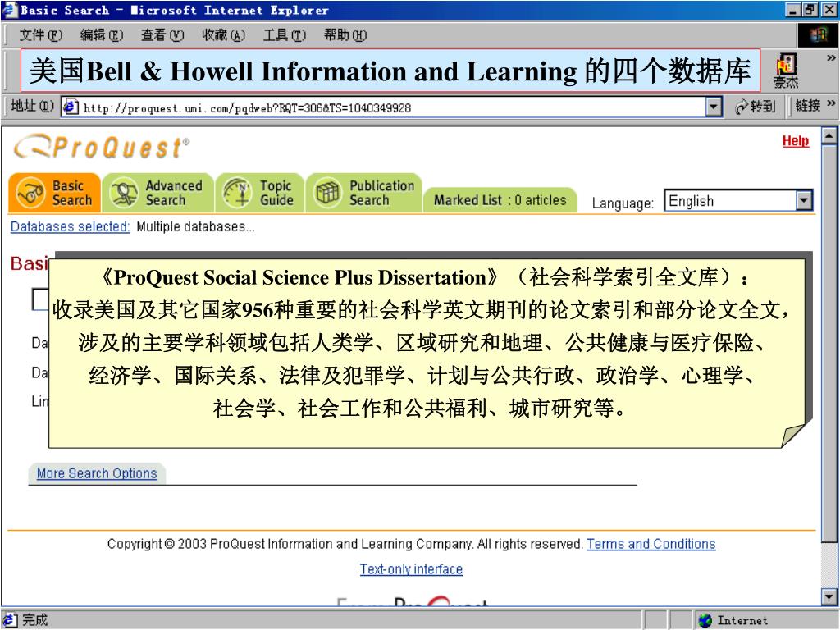The image size is (840, 630).
Task: Click the 转到 (Go) button
Action: point(756,107)
